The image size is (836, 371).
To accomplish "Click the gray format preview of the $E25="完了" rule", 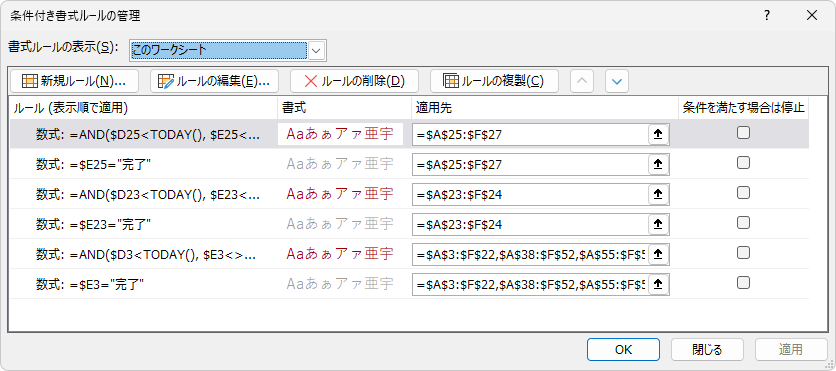I will (x=340, y=164).
